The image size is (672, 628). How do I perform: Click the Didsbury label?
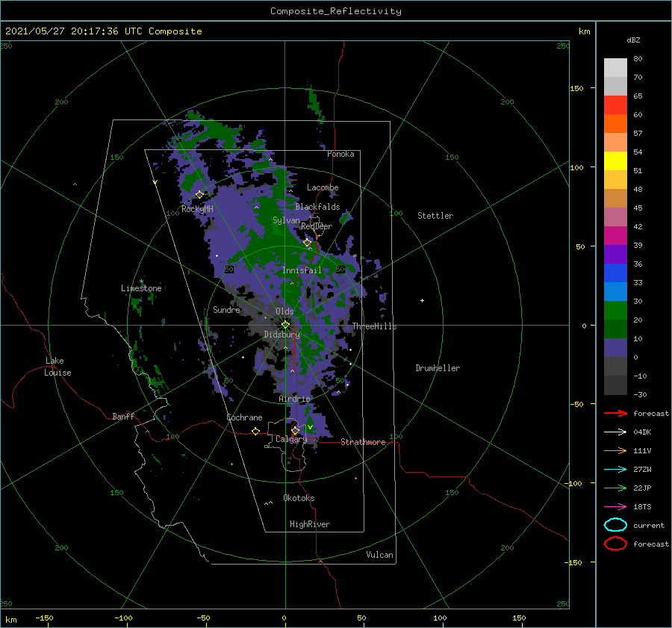pos(282,335)
